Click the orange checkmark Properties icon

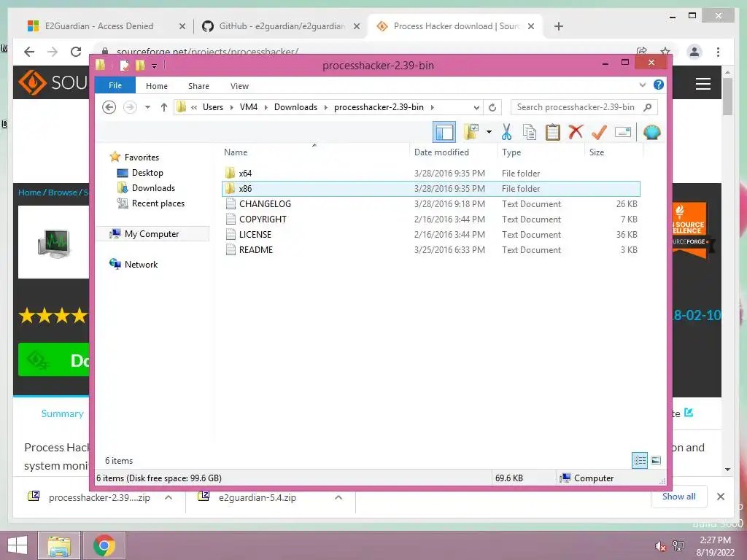pos(599,132)
